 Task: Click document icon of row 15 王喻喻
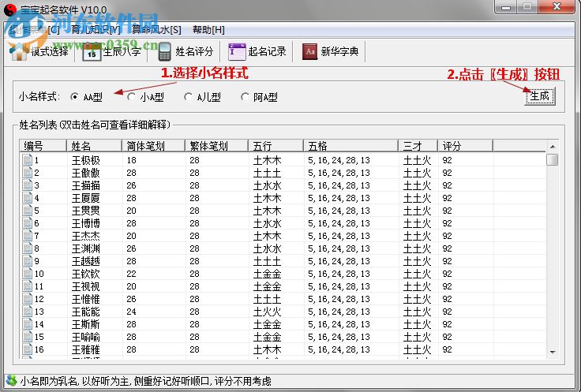(x=27, y=337)
